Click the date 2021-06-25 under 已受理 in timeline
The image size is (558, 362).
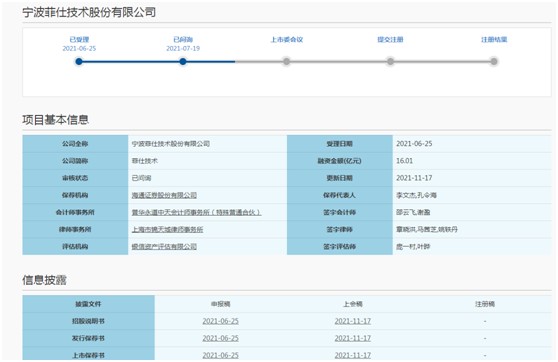click(79, 48)
